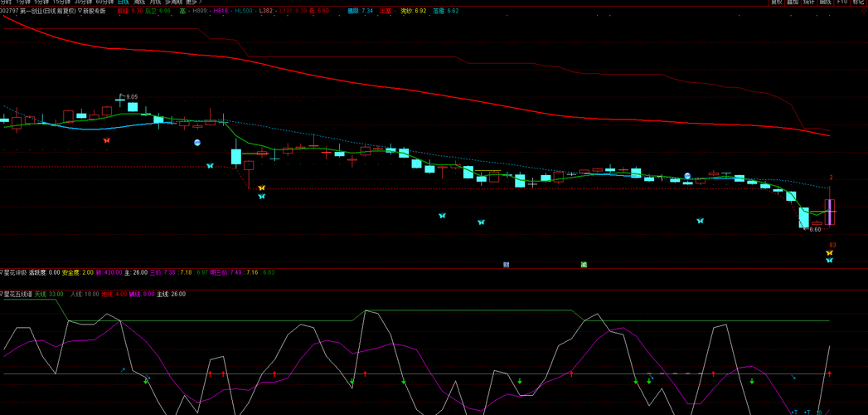This screenshot has height=415, width=868.
Task: Click the red butterfly marker under early candles
Action: click(x=107, y=141)
